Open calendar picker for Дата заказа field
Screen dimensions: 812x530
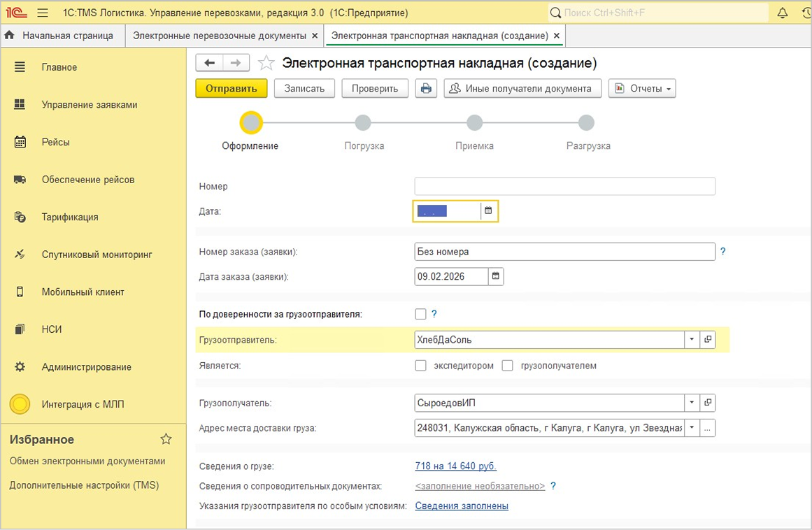495,276
